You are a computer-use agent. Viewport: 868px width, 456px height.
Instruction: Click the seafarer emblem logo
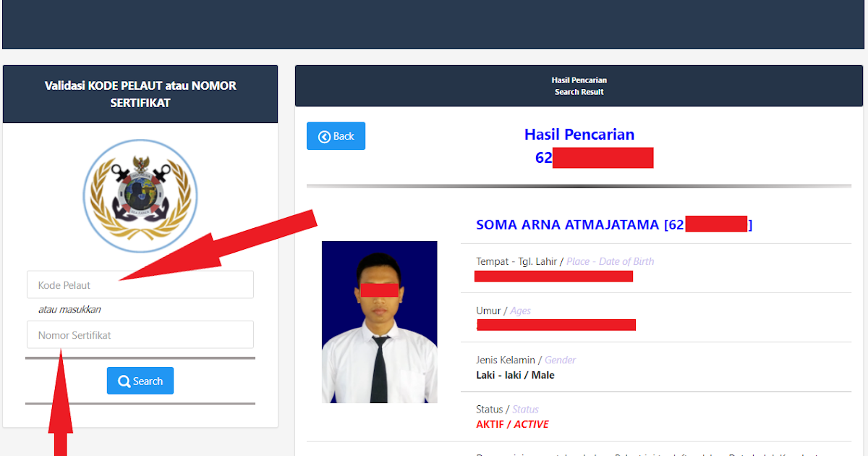[140, 195]
